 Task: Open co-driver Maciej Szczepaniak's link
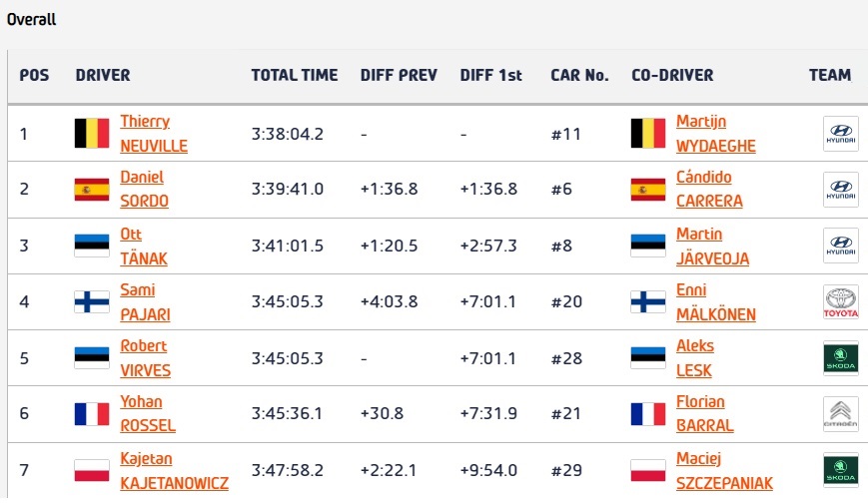click(724, 470)
